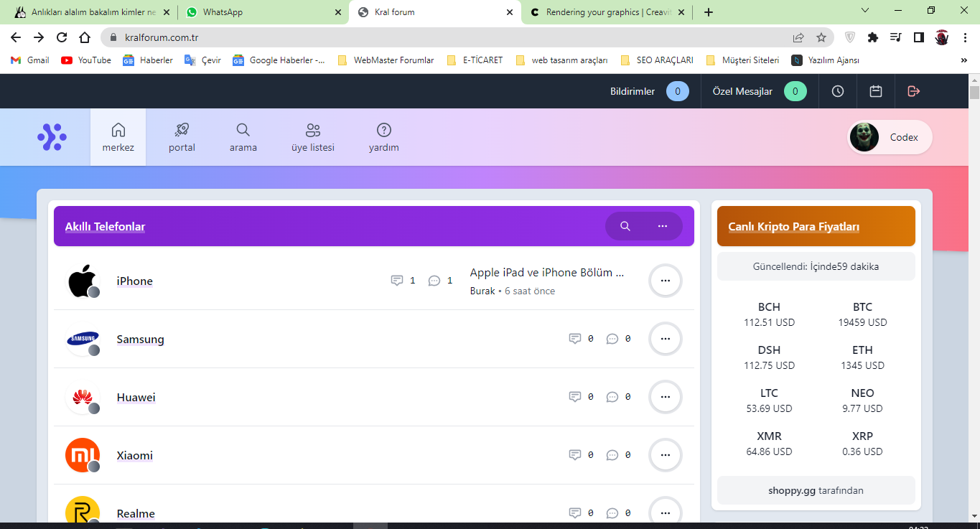Show hidden bookmarks with the overflow chevron

point(963,60)
